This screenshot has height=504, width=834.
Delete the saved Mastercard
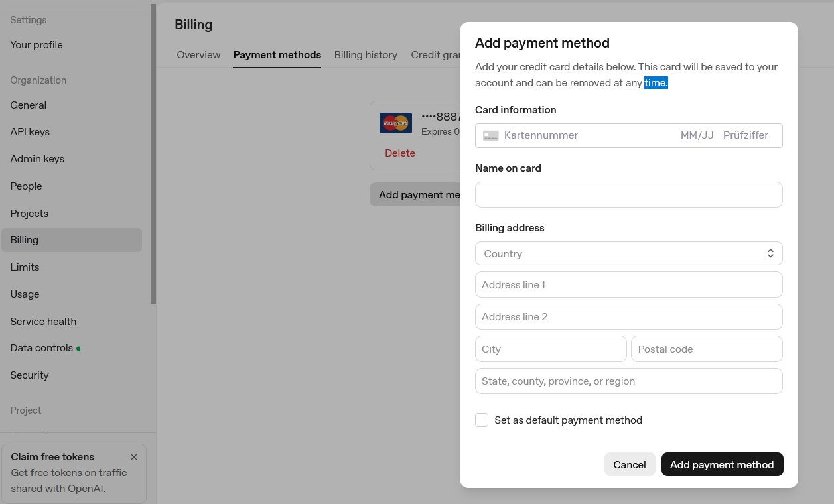[400, 153]
